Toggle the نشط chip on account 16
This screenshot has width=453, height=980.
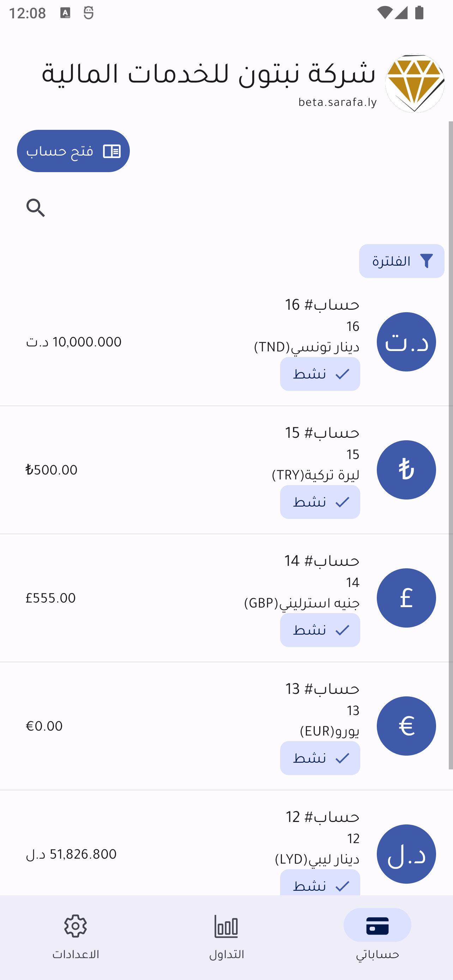(320, 374)
